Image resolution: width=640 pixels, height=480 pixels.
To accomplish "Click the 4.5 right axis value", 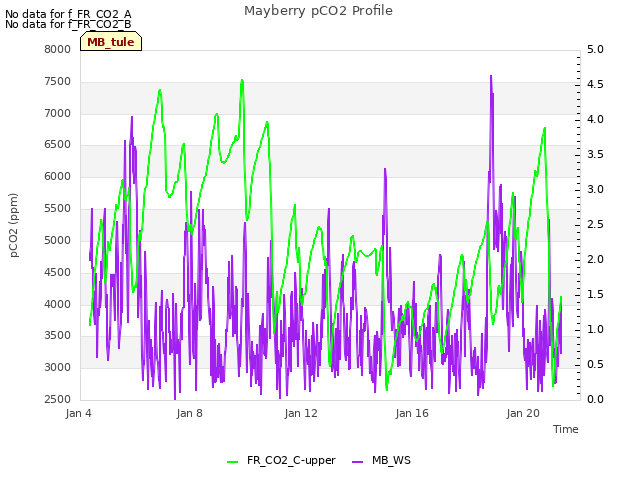I will [x=595, y=84].
